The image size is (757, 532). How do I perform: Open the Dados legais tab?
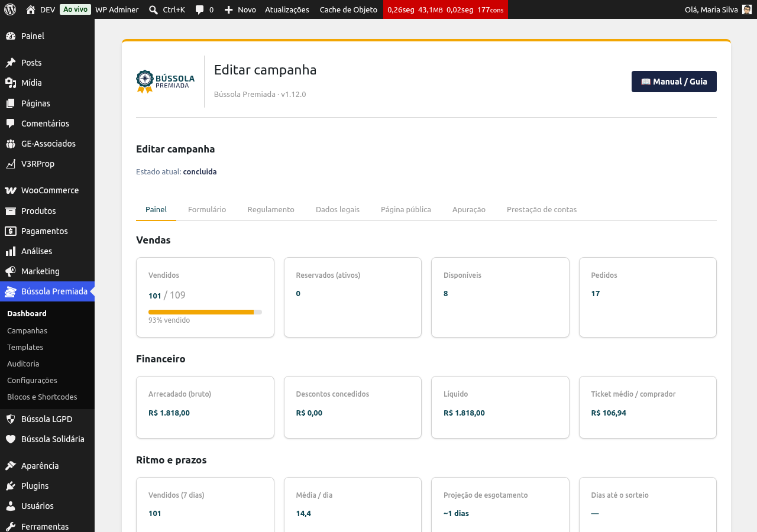338,210
